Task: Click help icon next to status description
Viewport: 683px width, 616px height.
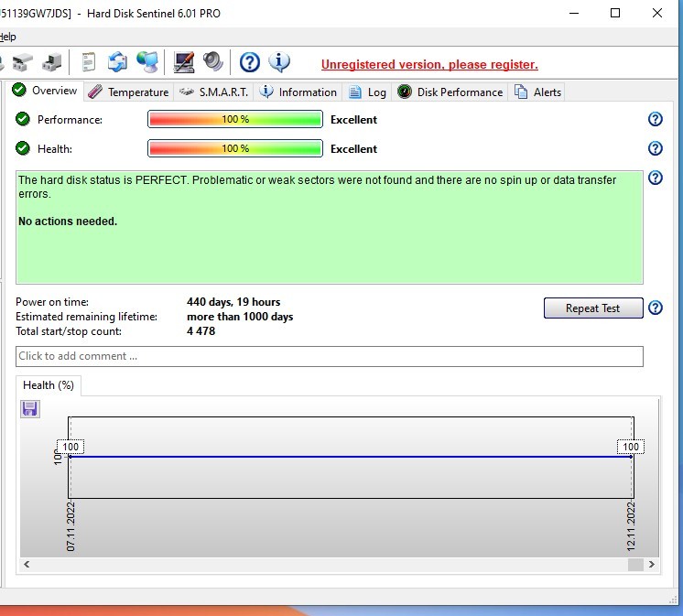Action: [656, 178]
